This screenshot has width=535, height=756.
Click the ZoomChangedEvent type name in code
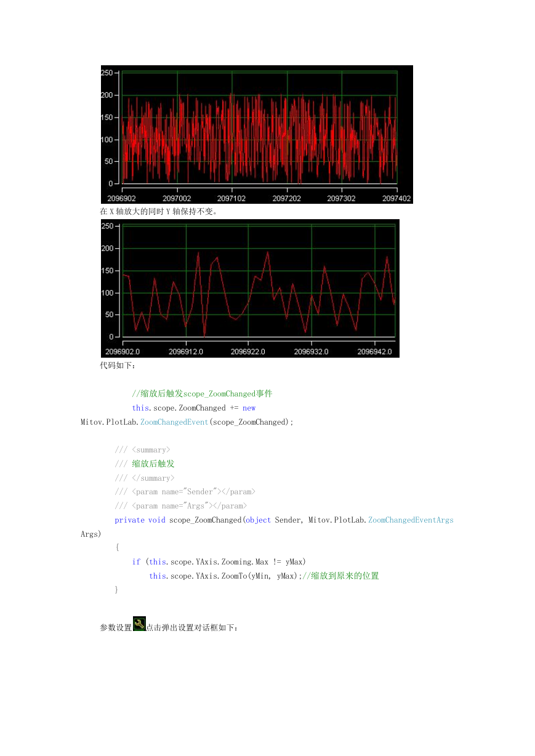[174, 422]
